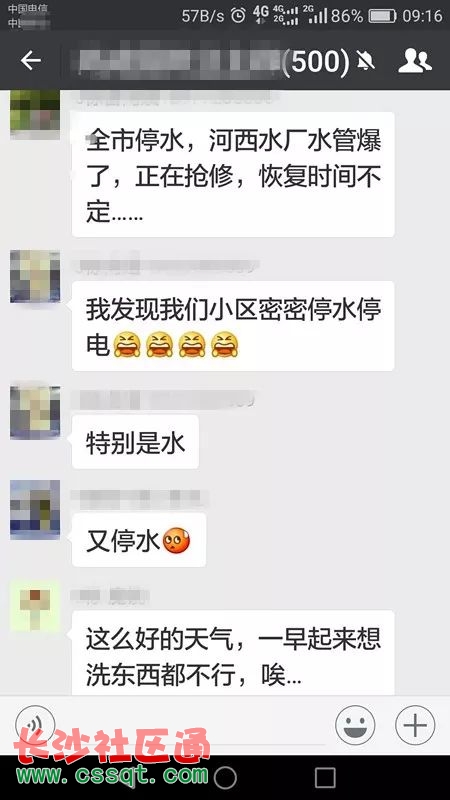The width and height of the screenshot is (450, 800).
Task: Open the emoji smiley picker
Action: coord(355,725)
